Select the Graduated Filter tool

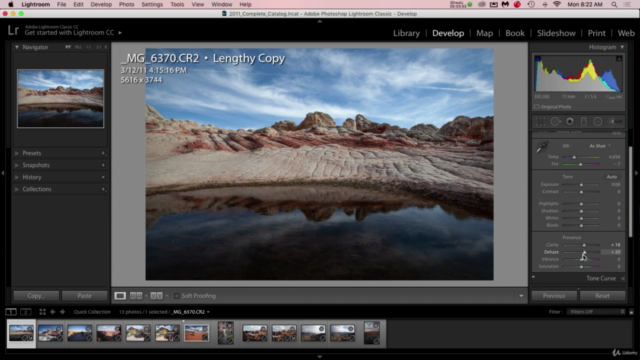click(584, 122)
